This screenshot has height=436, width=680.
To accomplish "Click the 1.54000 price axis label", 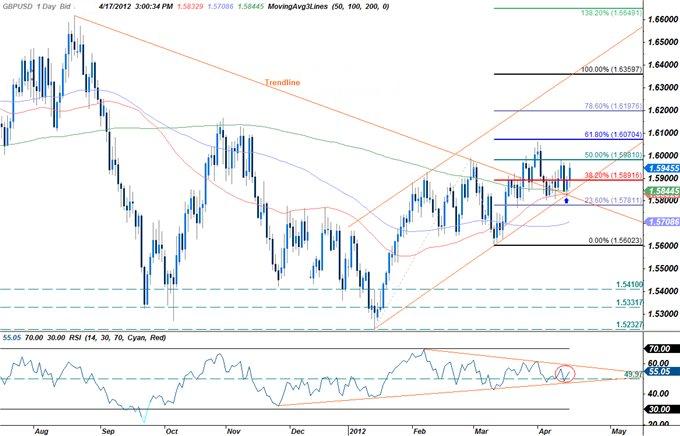I will click(663, 291).
